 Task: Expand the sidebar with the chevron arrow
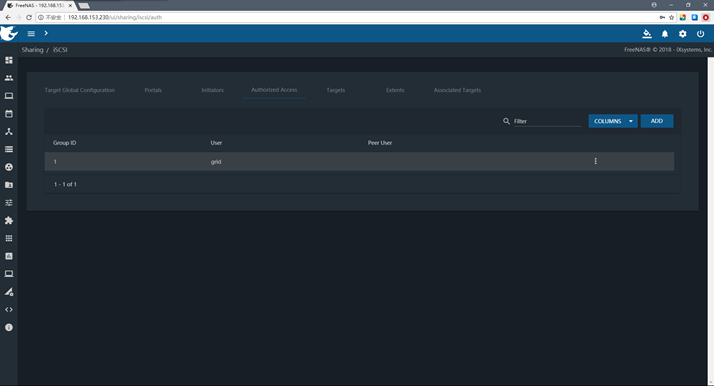tap(46, 33)
